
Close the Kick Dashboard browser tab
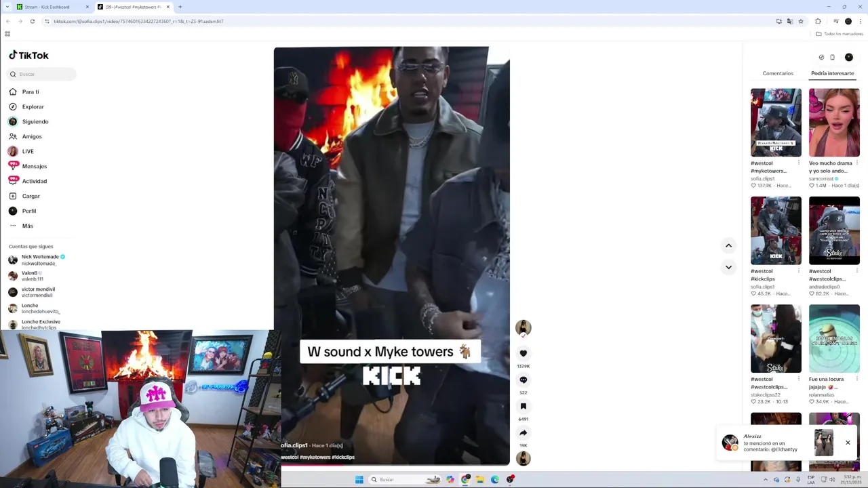(x=87, y=7)
